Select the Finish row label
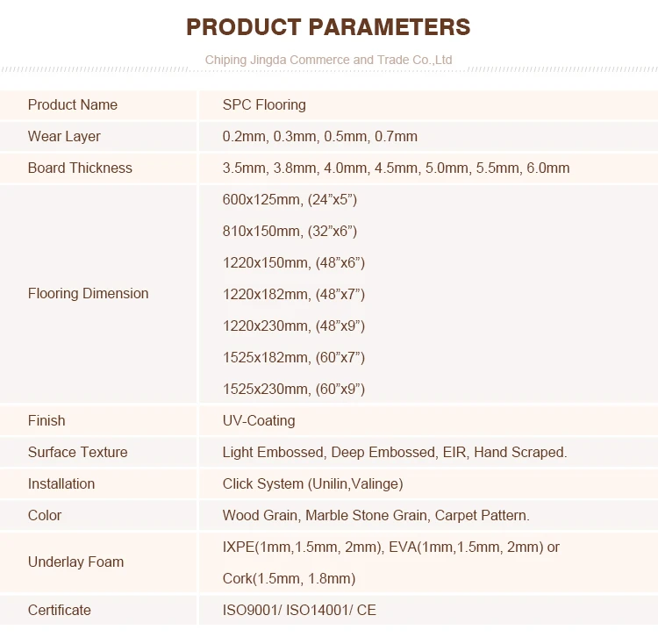 click(x=46, y=420)
